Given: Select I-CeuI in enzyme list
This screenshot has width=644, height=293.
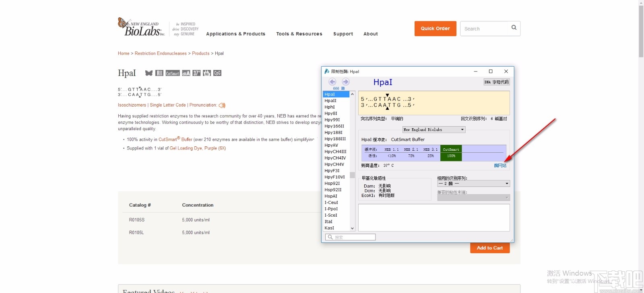Looking at the screenshot, I should pyautogui.click(x=336, y=203).
